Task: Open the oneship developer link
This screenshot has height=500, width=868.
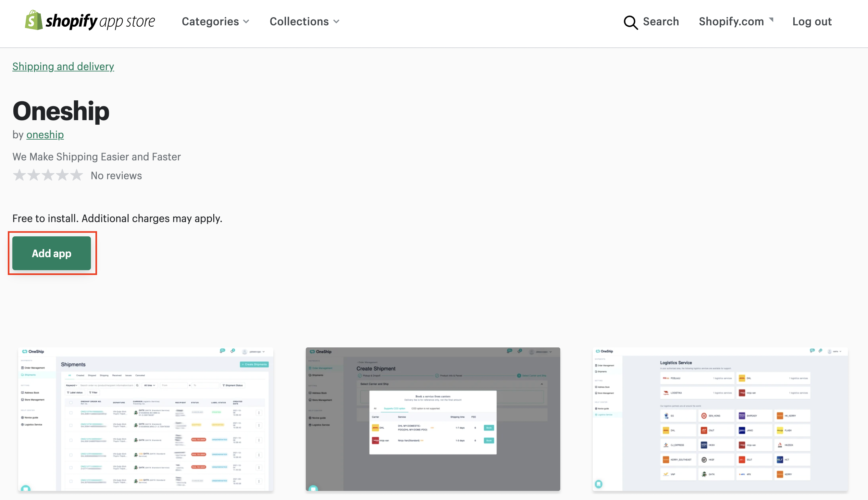Action: [x=45, y=135]
